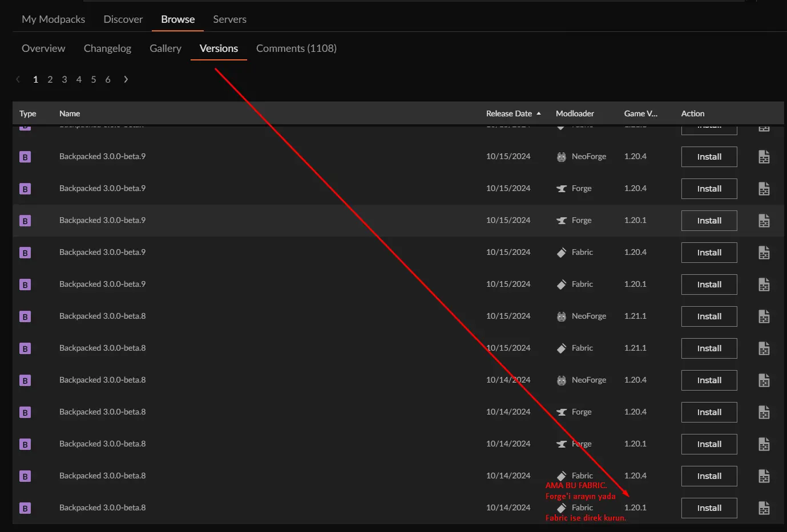Open file details icon for beta.9 Forge 1.20.1
Image resolution: width=787 pixels, height=532 pixels.
[764, 221]
